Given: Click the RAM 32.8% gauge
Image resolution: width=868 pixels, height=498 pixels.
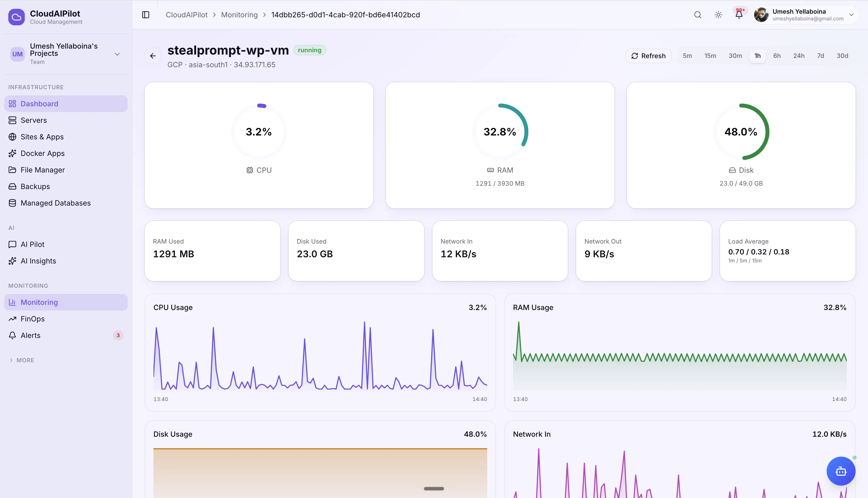Looking at the screenshot, I should (500, 132).
